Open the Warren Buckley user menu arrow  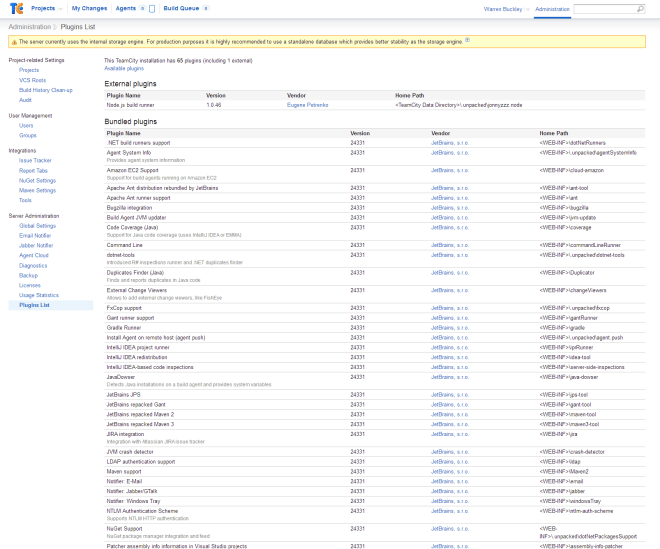(x=527, y=9)
